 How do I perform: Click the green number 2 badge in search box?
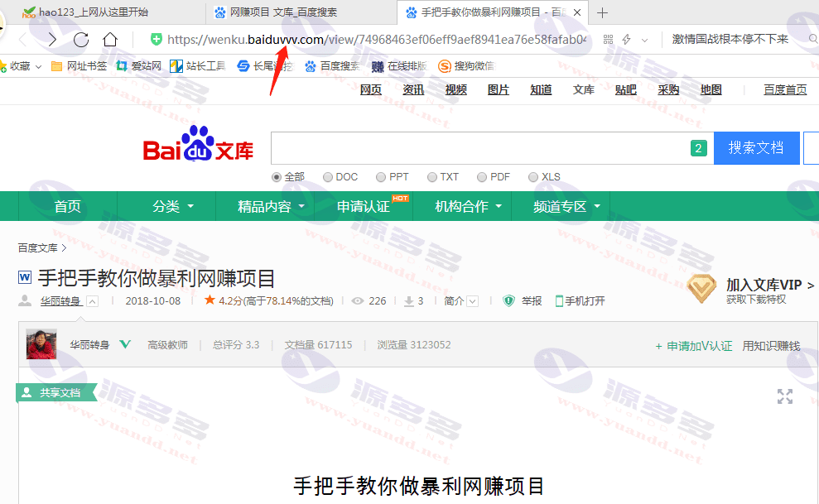[698, 148]
